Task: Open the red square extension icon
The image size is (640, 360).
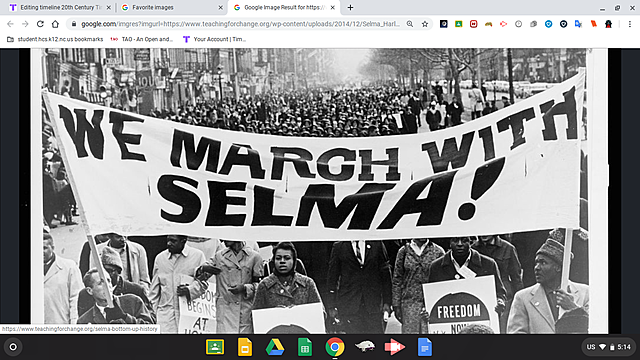Action: click(473, 24)
